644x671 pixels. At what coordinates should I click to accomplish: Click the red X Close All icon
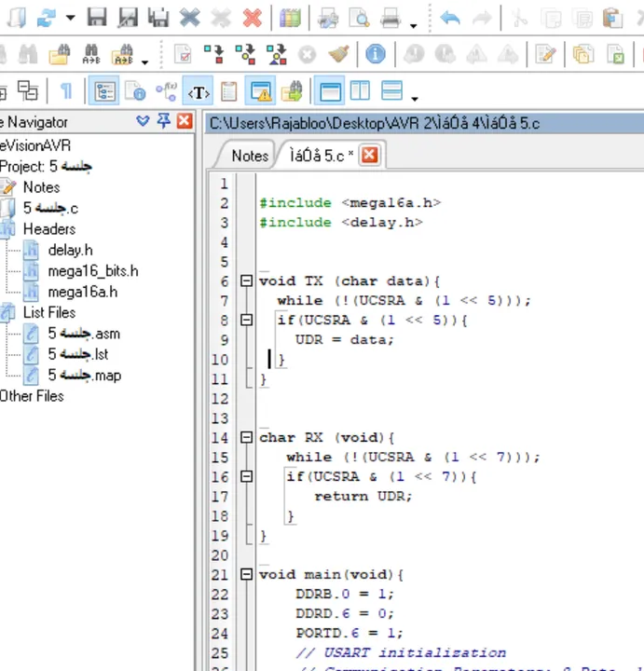point(253,19)
